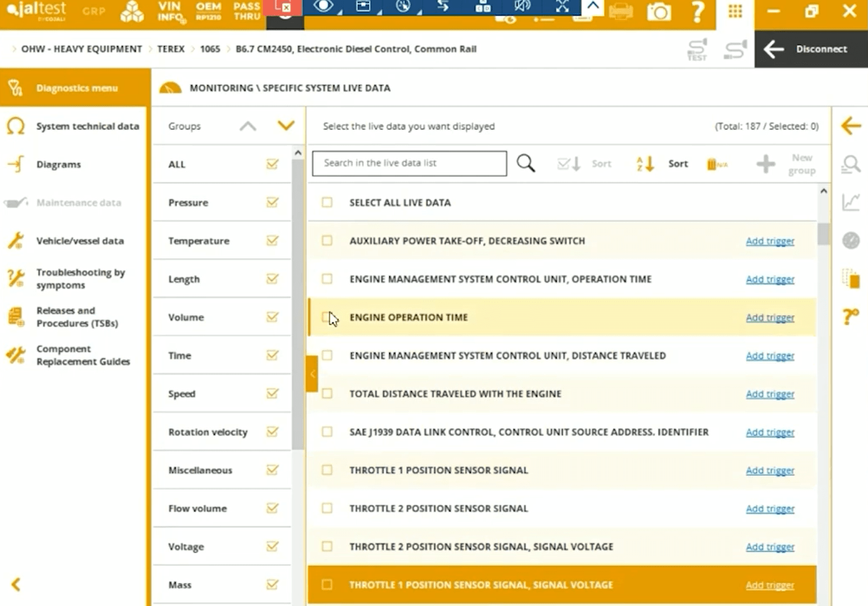Click the live data list scrollbar thumb
This screenshot has height=606, width=868.
point(823,234)
